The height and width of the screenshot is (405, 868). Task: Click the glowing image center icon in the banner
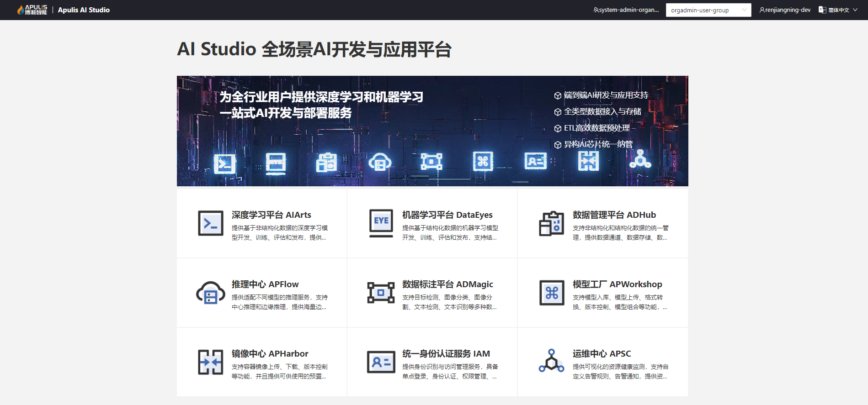pos(588,161)
